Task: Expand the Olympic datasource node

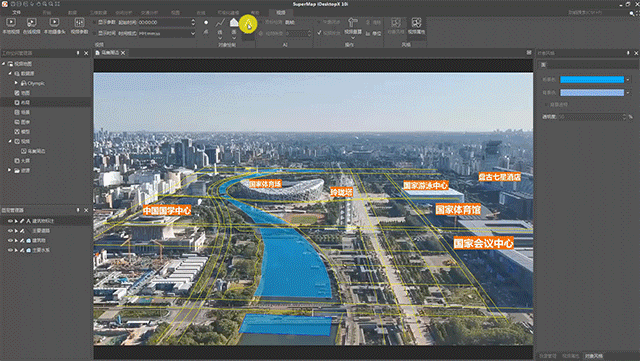Action: [16, 83]
